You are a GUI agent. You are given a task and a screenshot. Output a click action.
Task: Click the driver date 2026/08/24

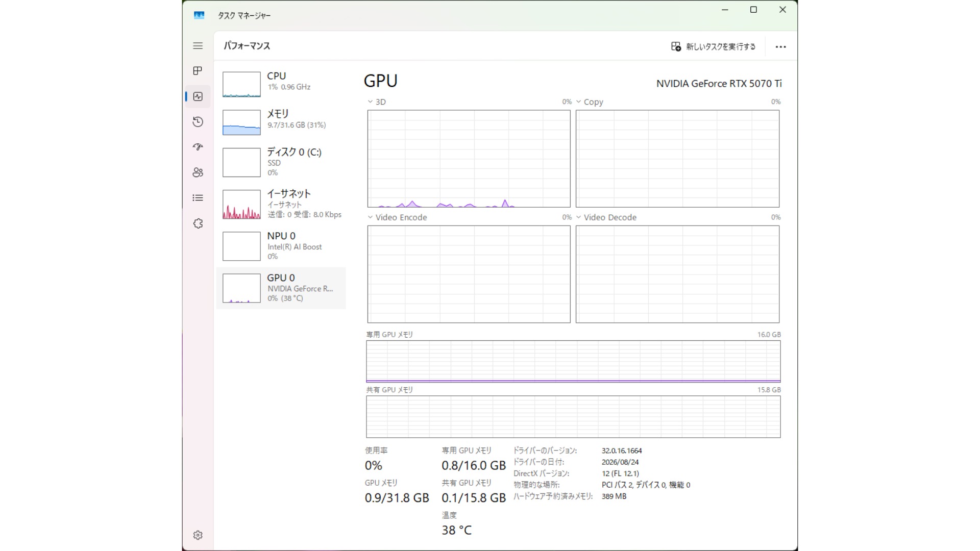[620, 462]
